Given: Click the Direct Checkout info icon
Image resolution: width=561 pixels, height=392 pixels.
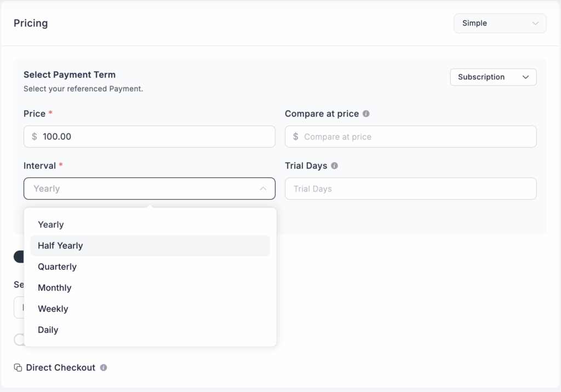Looking at the screenshot, I should [104, 368].
